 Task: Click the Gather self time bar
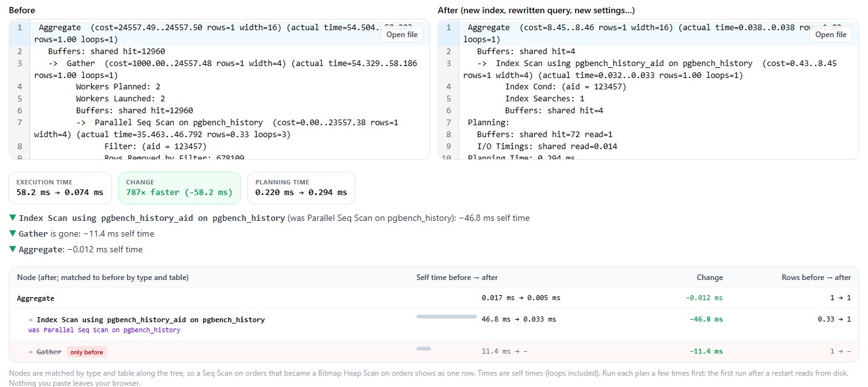click(x=423, y=348)
